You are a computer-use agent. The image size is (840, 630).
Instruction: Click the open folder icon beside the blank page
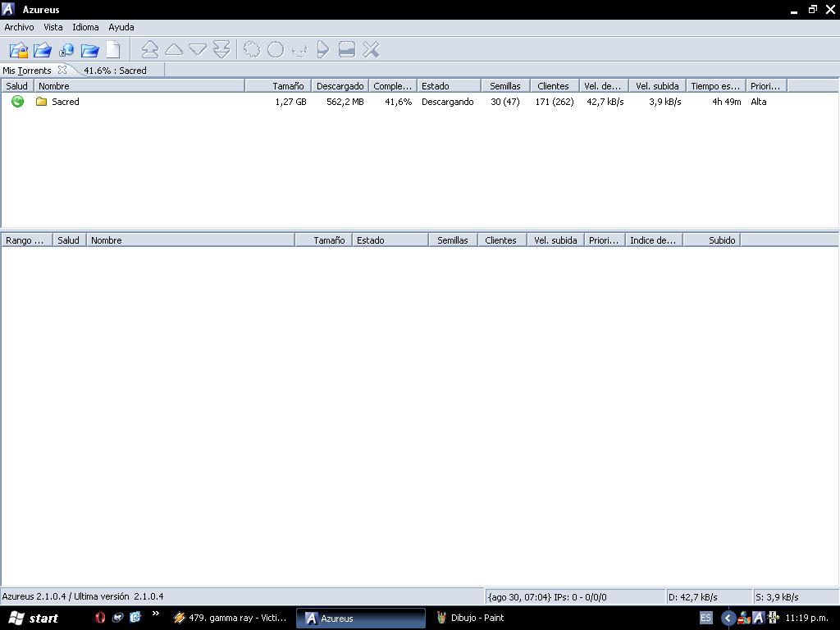tap(90, 50)
